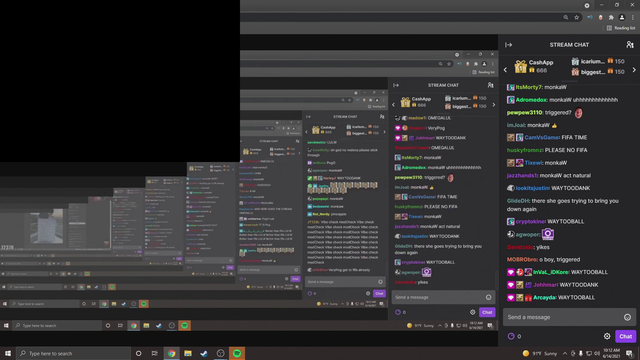Screen dimensions: 640x360
Task: Click the Windows taskbar search box
Action: (x=73, y=353)
